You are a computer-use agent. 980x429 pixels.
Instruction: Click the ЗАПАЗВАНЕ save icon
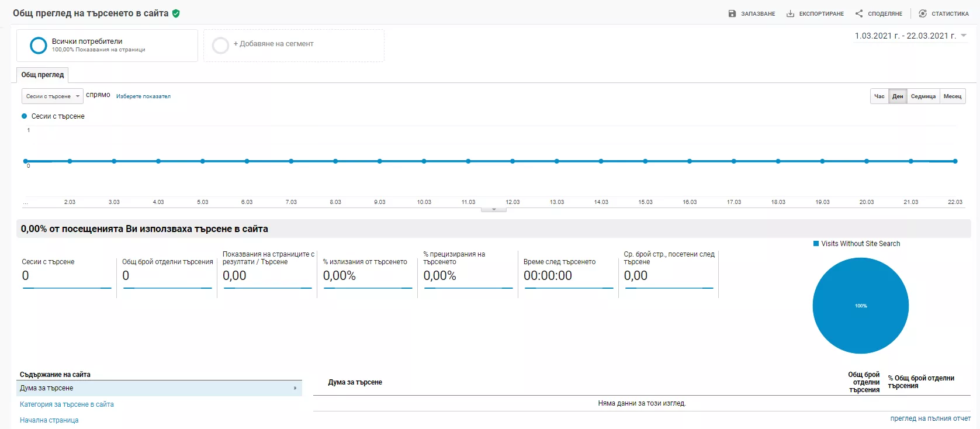pyautogui.click(x=732, y=13)
